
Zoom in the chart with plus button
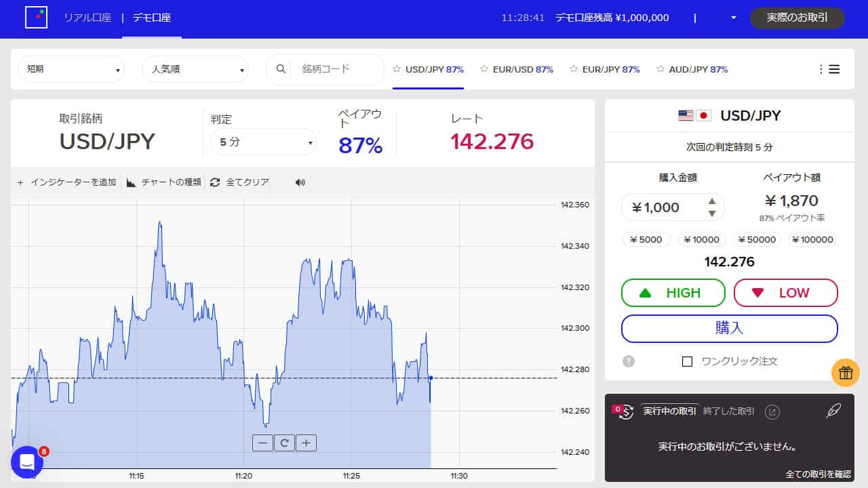point(306,443)
